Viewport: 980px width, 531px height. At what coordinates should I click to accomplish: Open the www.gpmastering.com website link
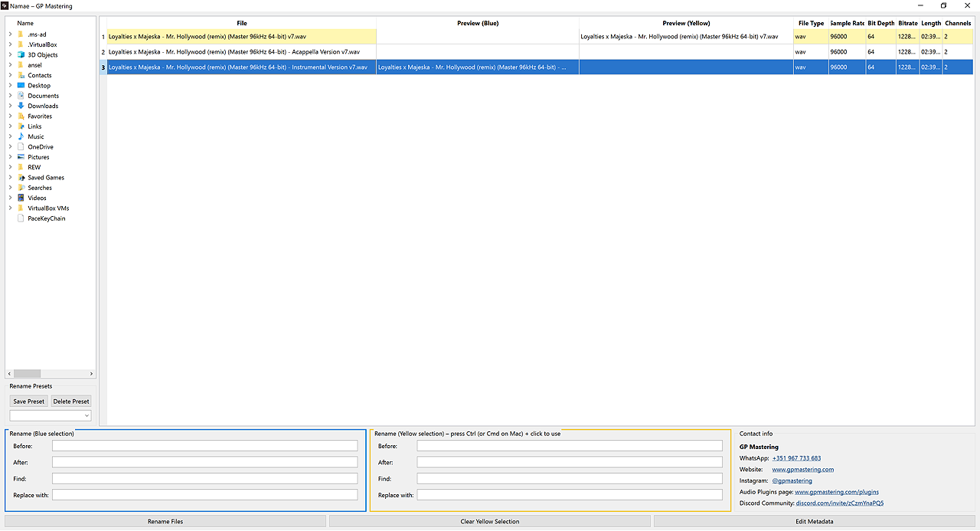(x=802, y=469)
